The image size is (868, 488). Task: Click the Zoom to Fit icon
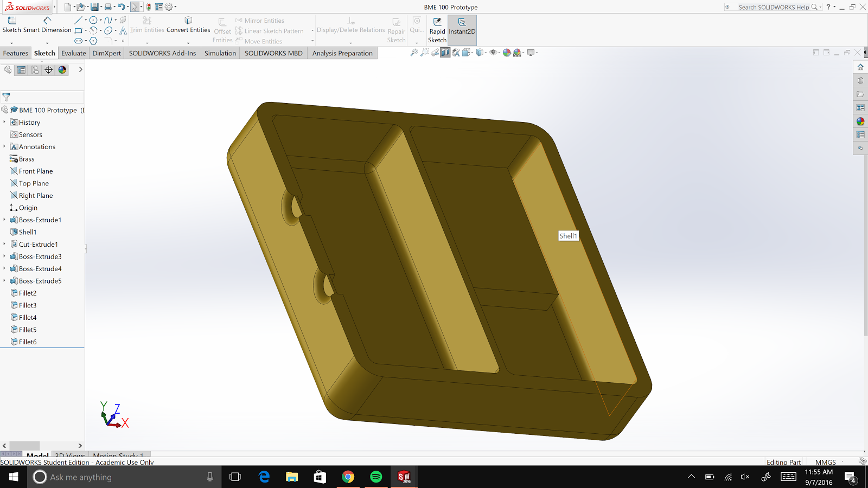414,53
